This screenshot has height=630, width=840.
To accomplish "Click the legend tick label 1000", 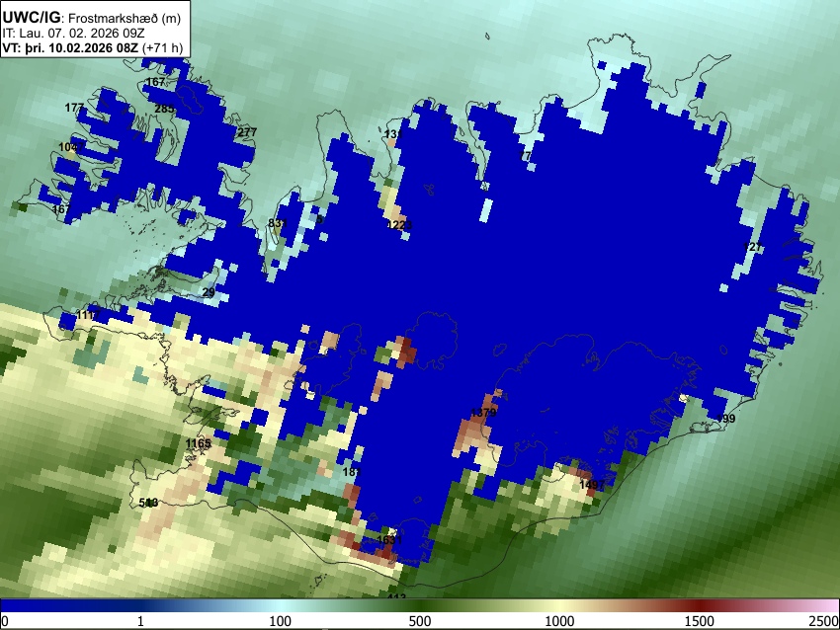I will (x=559, y=621).
